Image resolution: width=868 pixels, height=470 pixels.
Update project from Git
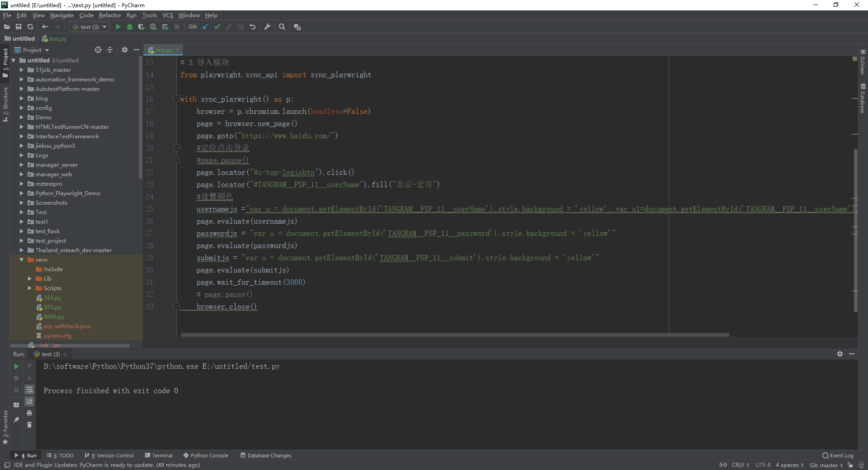[x=206, y=27]
